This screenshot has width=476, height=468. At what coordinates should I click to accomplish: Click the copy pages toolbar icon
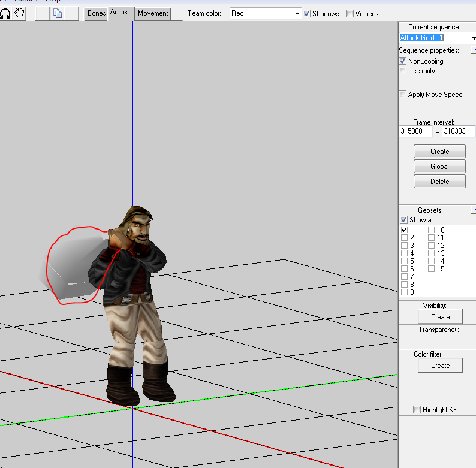pyautogui.click(x=58, y=13)
